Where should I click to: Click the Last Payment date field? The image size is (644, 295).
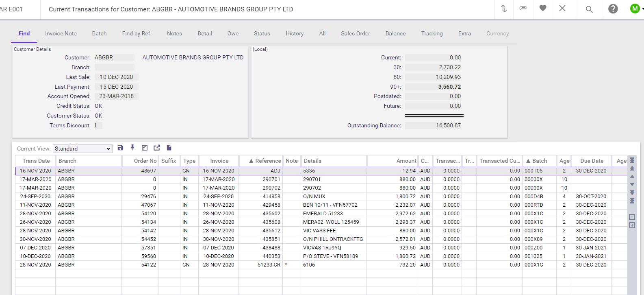[x=116, y=87]
